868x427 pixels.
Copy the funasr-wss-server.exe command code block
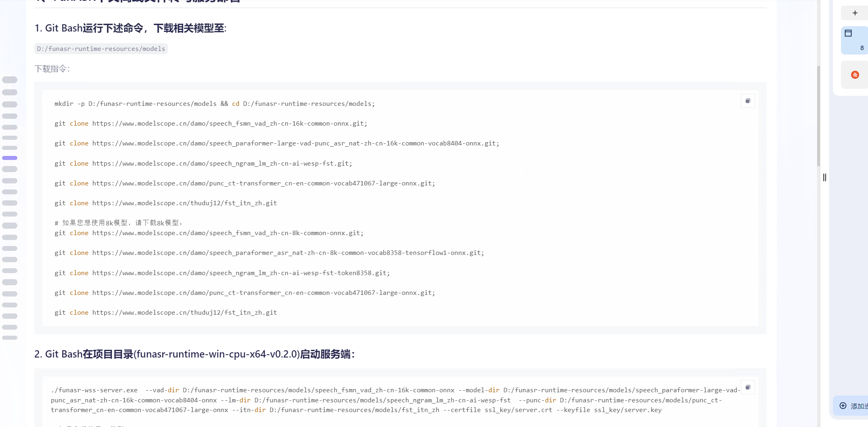coord(748,387)
